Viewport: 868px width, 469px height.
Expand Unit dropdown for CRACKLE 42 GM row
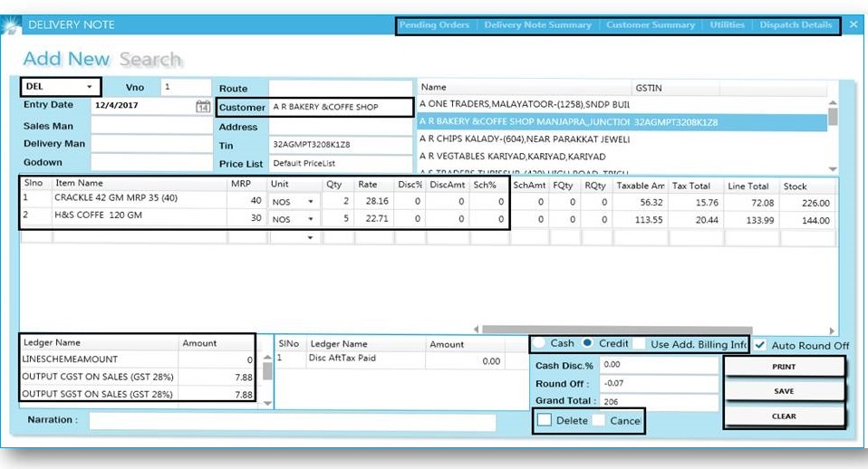click(311, 202)
